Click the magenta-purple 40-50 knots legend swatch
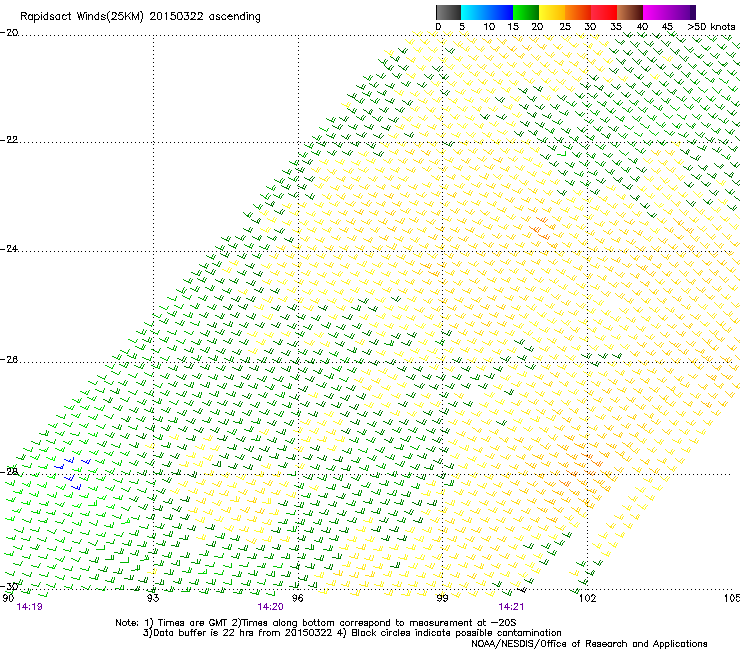The height and width of the screenshot is (650, 740). pyautogui.click(x=669, y=12)
